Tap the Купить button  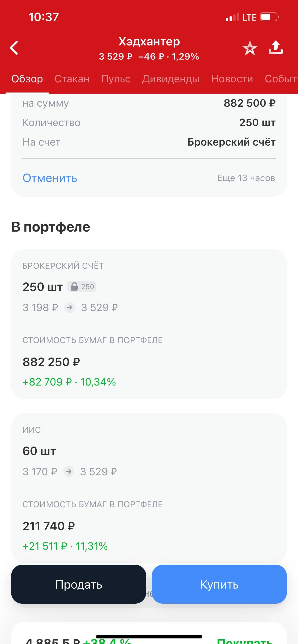[219, 584]
